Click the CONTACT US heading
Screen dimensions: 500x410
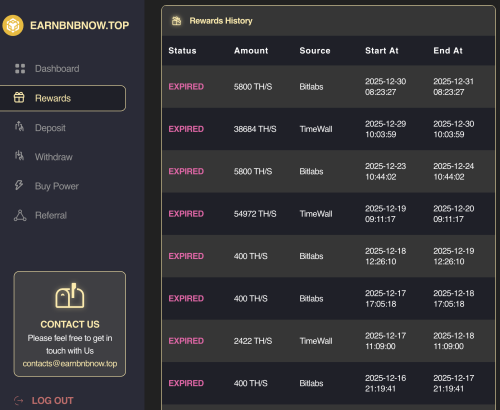70,324
